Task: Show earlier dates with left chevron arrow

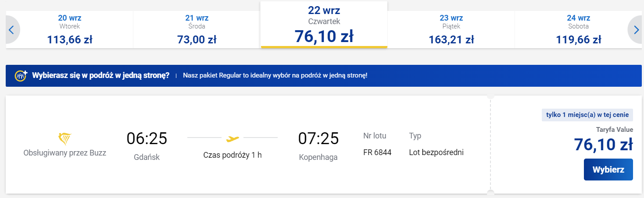Action: click(12, 30)
